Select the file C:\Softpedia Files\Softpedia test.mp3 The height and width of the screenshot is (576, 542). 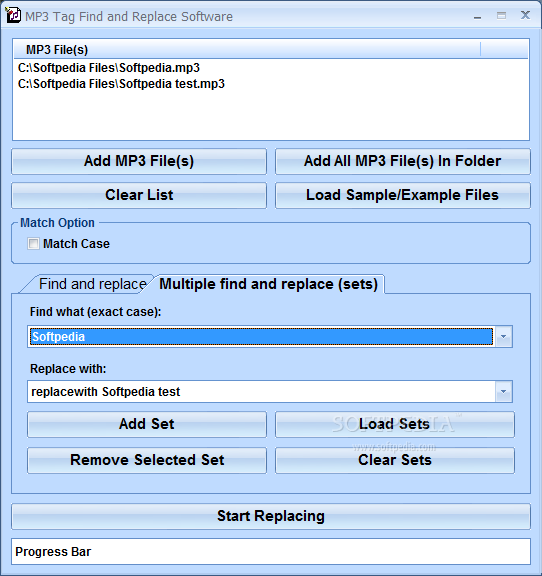point(121,84)
